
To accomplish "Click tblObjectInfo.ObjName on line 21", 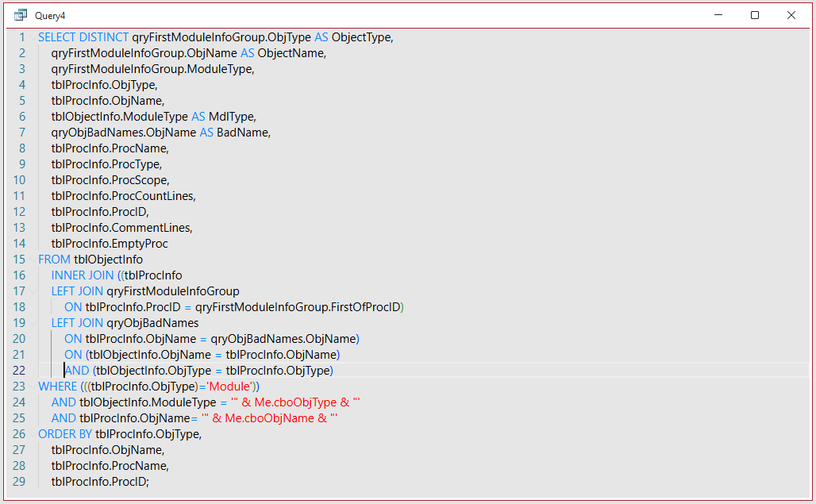I will pyautogui.click(x=150, y=355).
